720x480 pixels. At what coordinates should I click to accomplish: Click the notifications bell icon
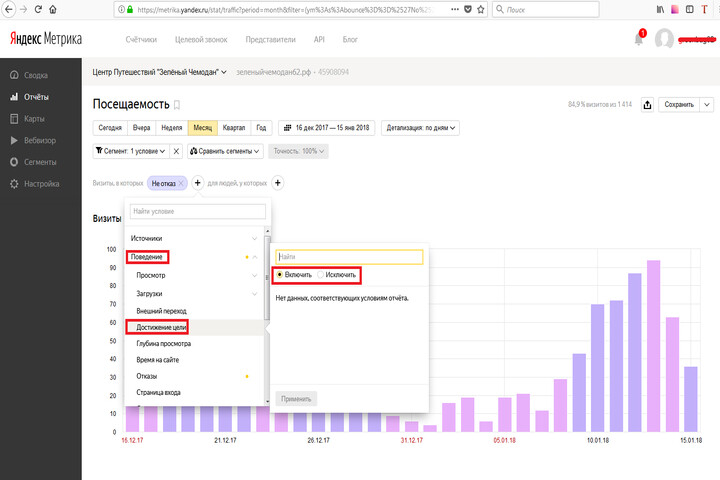[639, 39]
